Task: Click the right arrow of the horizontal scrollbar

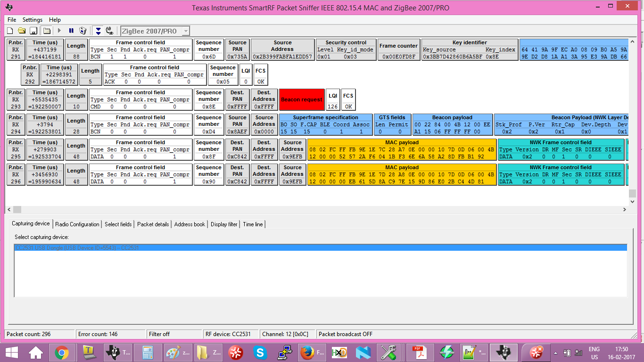Action: (x=625, y=209)
